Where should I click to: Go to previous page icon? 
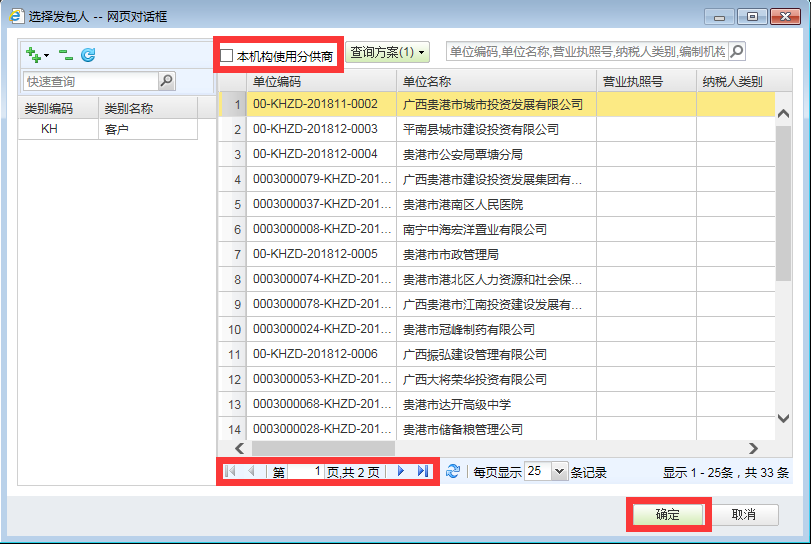tap(251, 471)
